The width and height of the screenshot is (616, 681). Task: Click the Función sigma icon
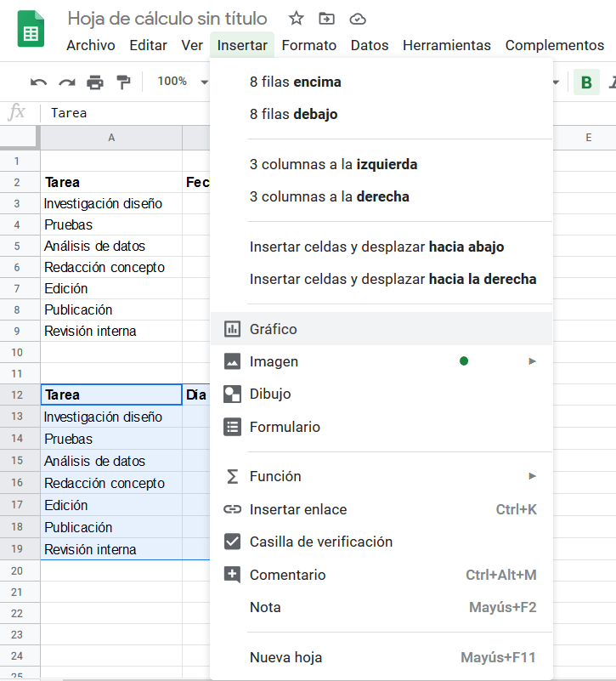[x=232, y=476]
